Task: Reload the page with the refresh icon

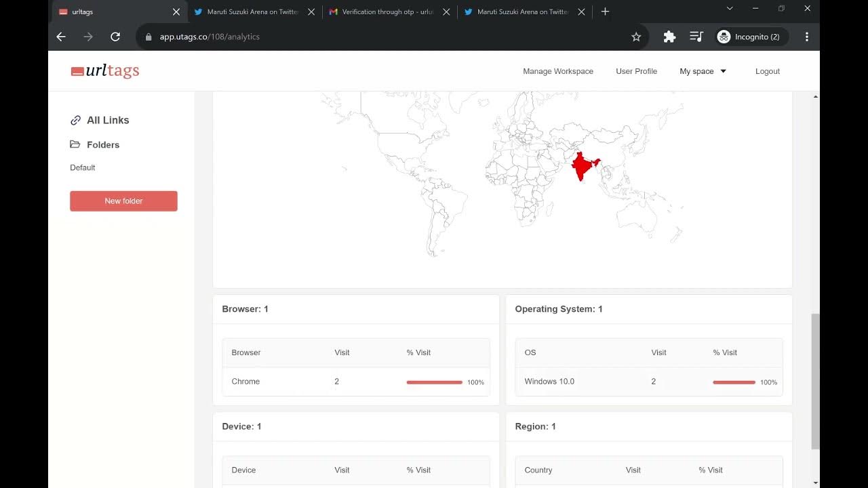Action: pyautogui.click(x=115, y=37)
